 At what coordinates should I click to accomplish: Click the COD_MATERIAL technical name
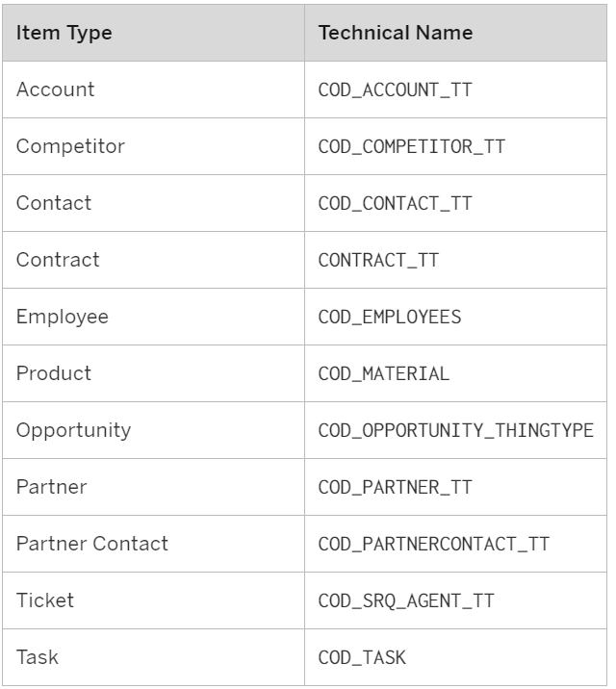point(384,374)
